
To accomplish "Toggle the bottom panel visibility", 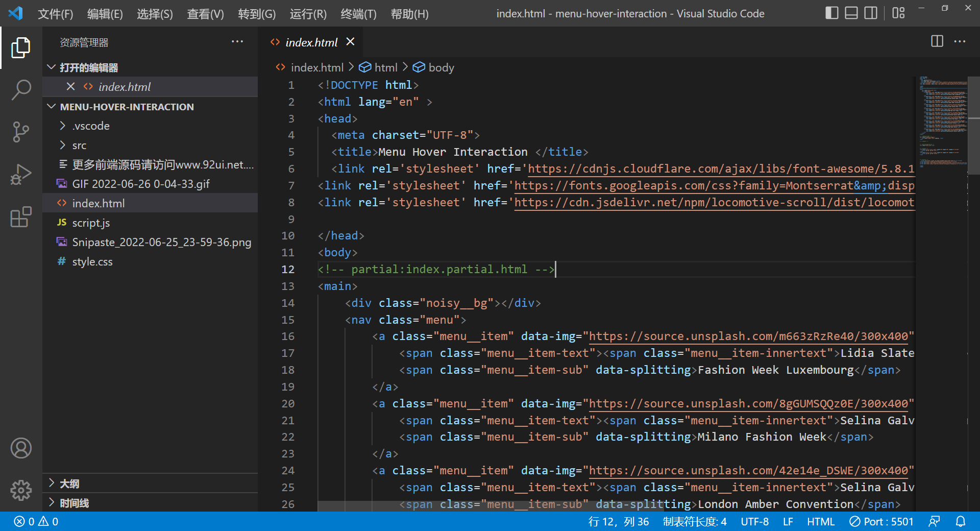I will 851,13.
